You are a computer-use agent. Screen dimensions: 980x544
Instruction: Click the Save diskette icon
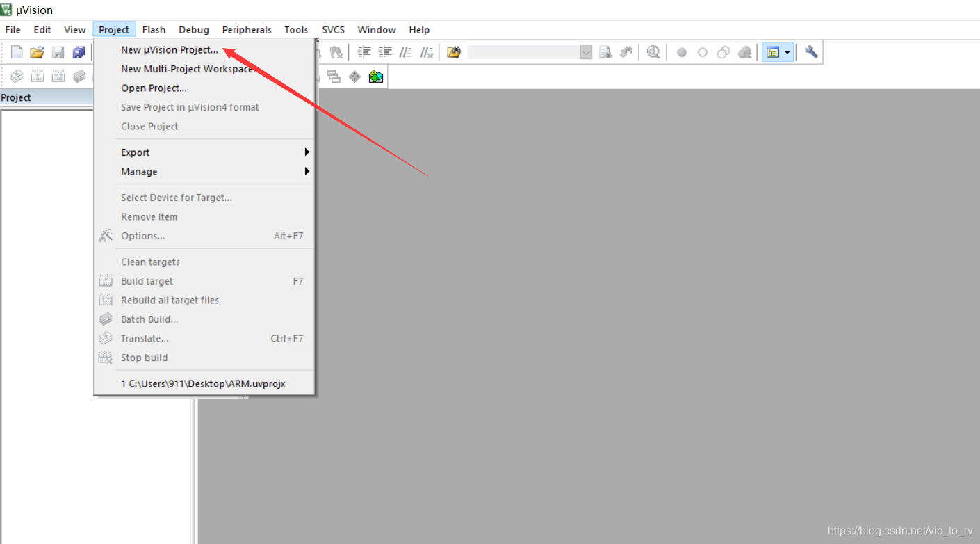click(58, 52)
